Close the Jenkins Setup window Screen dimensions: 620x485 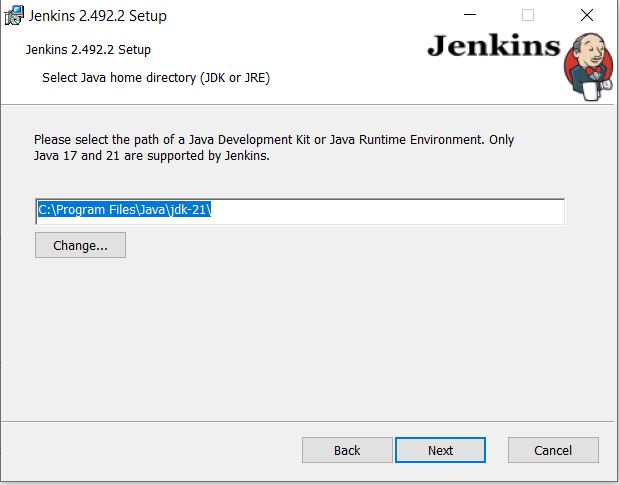(586, 16)
